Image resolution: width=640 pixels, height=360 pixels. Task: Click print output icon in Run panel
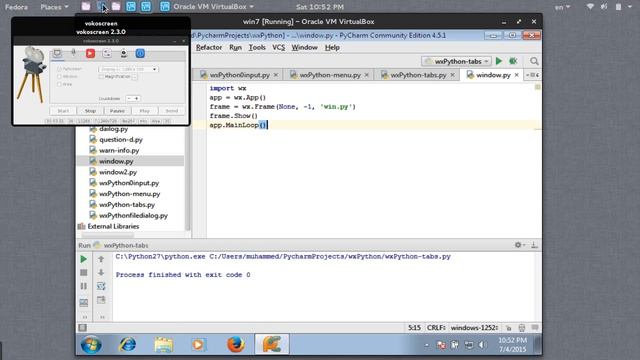[101, 300]
